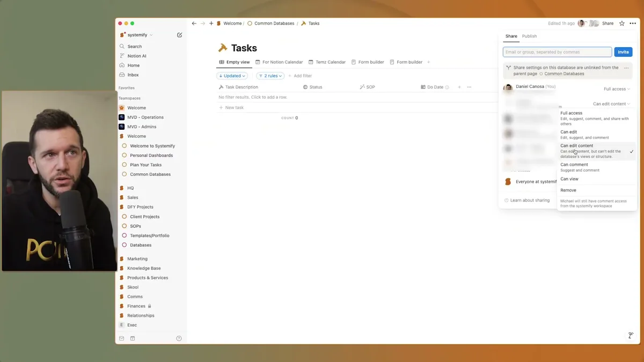This screenshot has height=362, width=644.
Task: Open Search from the sidebar
Action: [x=134, y=46]
